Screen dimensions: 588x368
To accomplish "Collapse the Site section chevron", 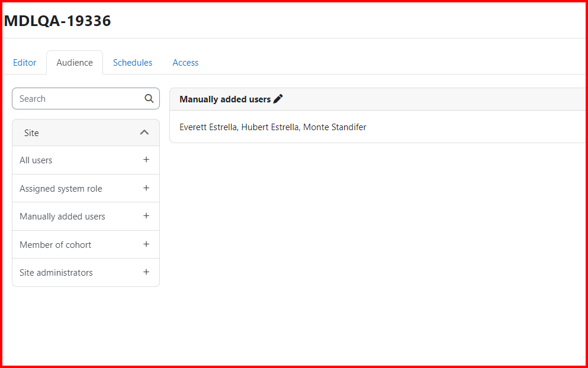I will (x=144, y=133).
